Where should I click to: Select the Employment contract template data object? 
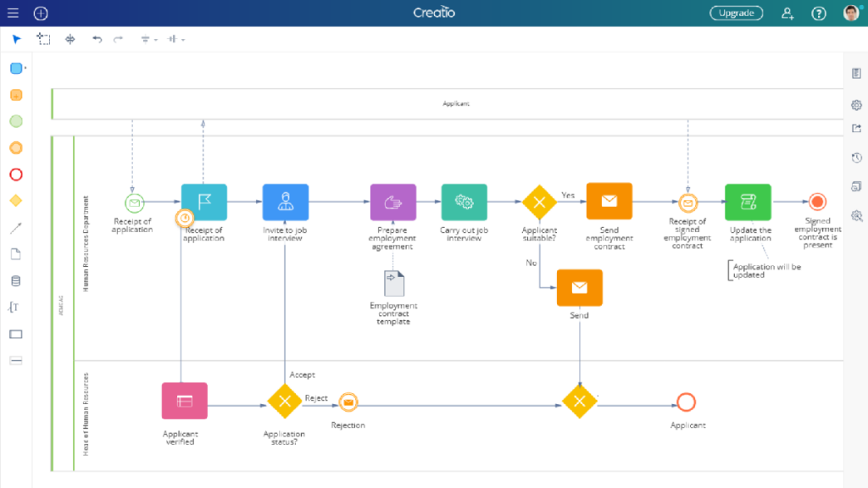392,284
